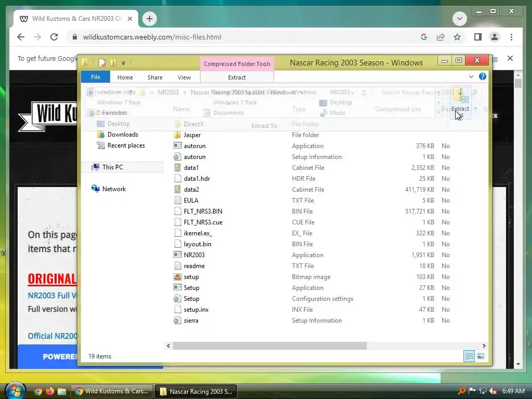532x399 pixels.
Task: Click the horizontal scrollbar right arrow
Action: 484,345
